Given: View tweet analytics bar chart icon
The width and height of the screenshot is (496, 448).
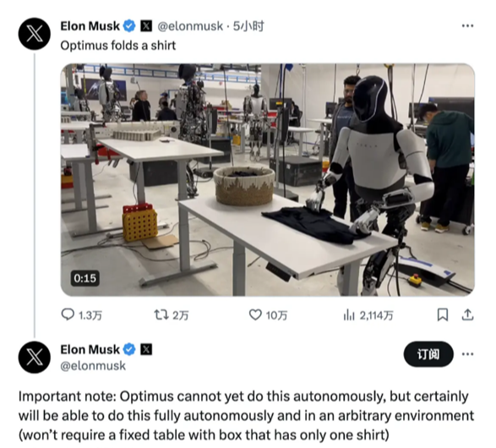Looking at the screenshot, I should click(x=349, y=315).
